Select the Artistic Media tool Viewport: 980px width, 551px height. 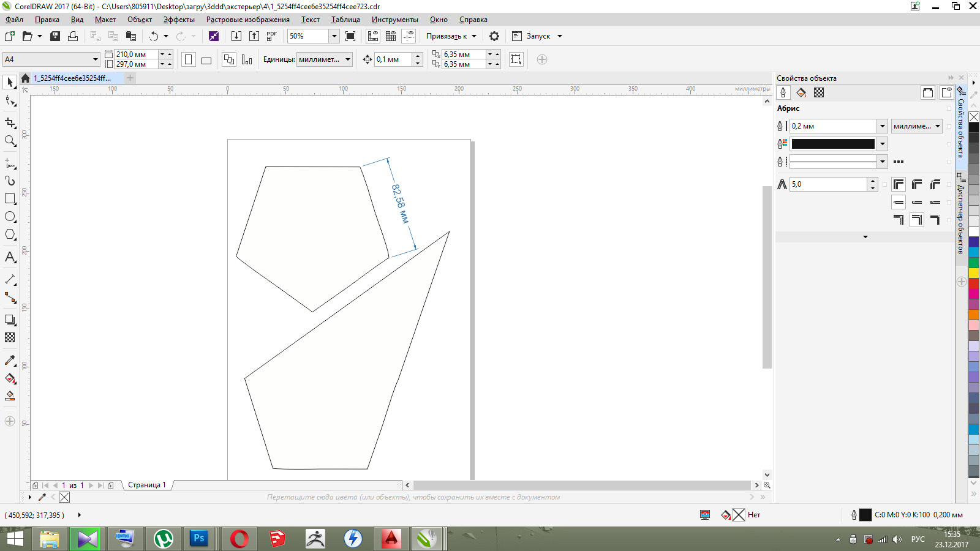click(10, 181)
